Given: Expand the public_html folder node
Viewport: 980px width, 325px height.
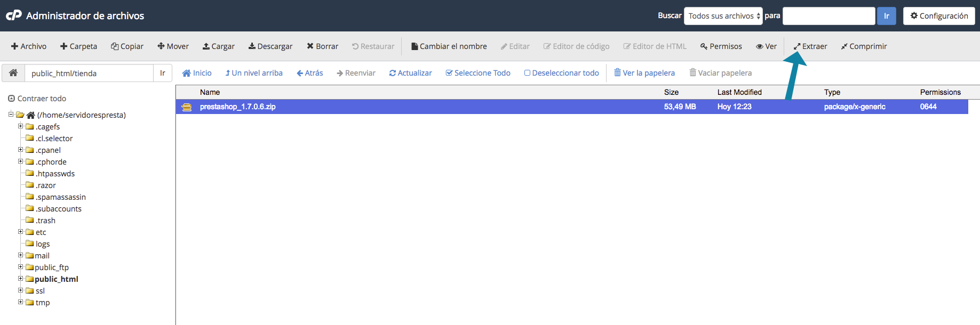Looking at the screenshot, I should [20, 279].
